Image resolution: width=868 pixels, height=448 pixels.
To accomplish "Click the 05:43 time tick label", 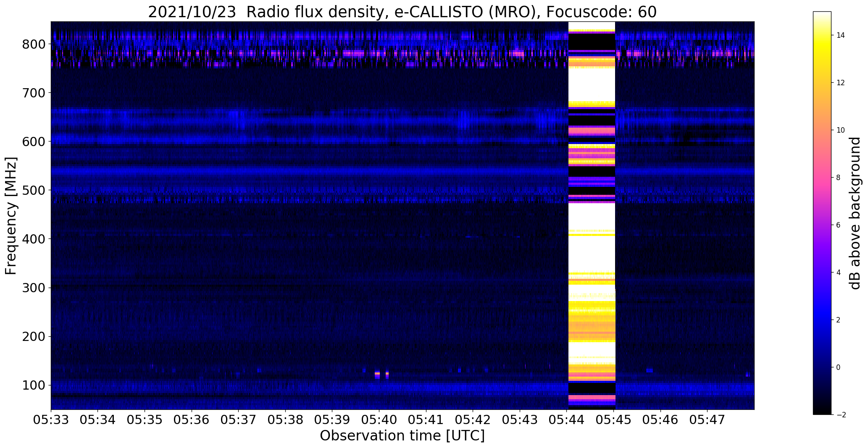I will click(520, 420).
